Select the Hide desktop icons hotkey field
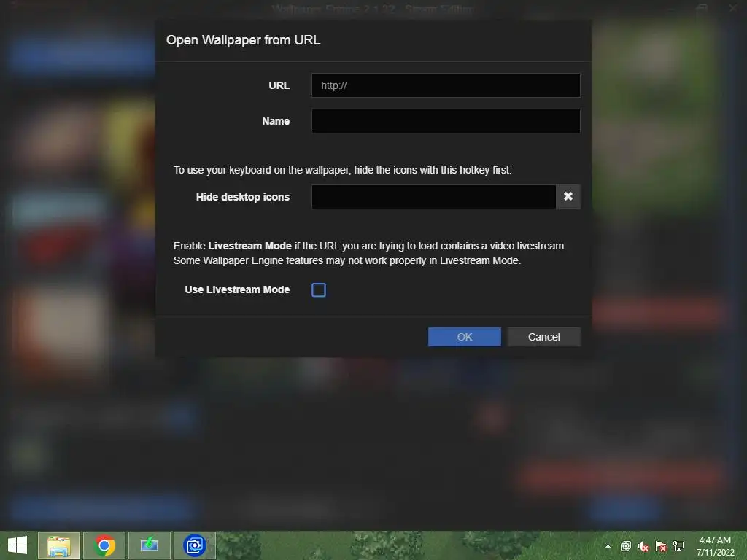The image size is (747, 560). click(433, 197)
